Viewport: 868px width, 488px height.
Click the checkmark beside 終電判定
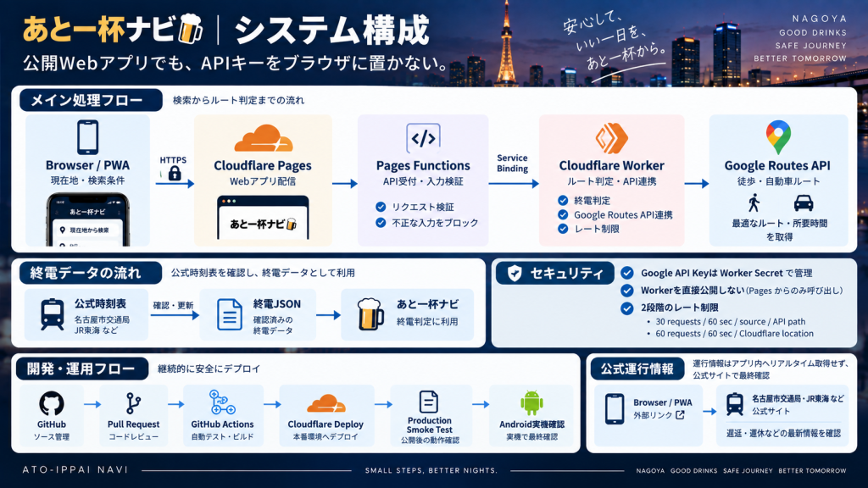[x=563, y=200]
